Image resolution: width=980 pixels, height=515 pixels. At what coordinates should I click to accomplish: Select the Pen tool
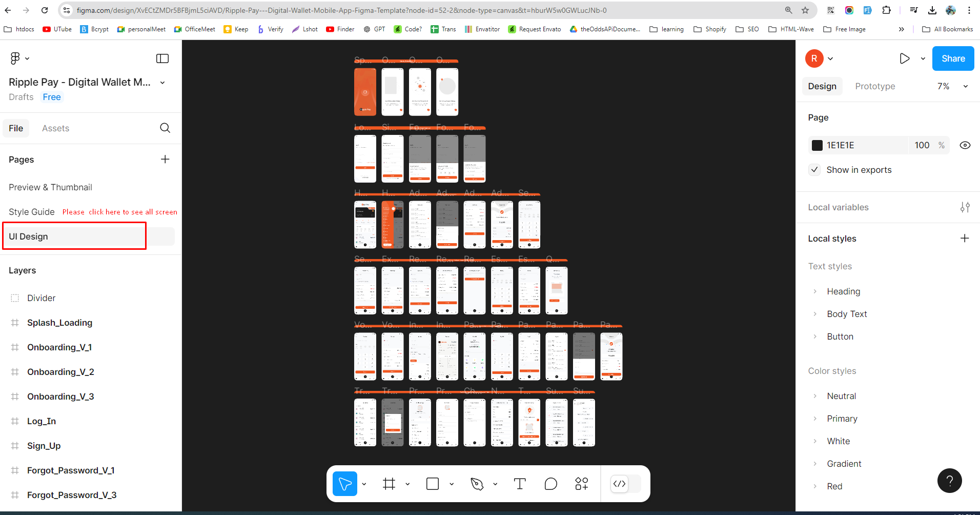[477, 484]
